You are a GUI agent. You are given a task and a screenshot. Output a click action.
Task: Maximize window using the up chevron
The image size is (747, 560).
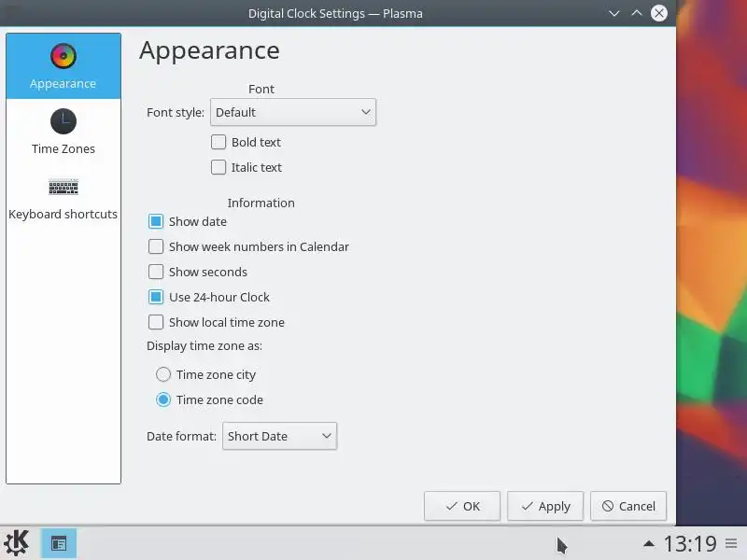click(x=637, y=13)
